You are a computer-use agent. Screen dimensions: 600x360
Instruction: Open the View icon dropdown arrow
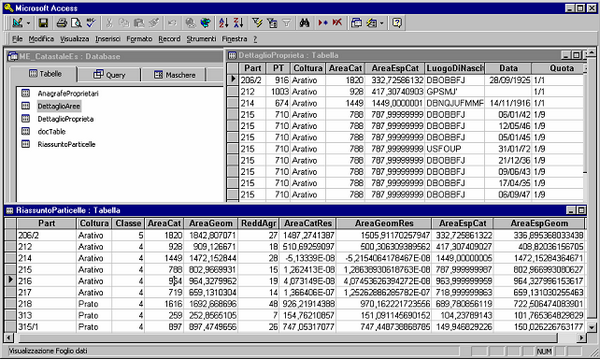28,23
